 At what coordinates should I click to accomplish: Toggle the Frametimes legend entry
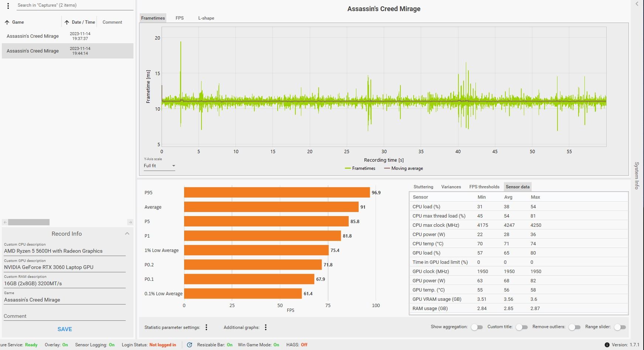click(360, 168)
